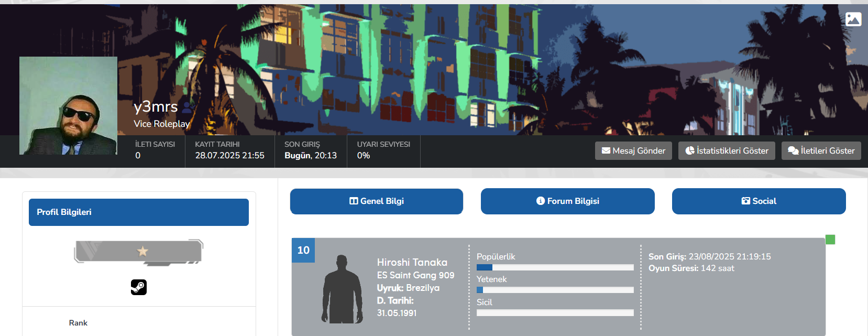Viewport: 868px width, 336px height.
Task: Click the Vice Roleplay group title
Action: pos(162,124)
